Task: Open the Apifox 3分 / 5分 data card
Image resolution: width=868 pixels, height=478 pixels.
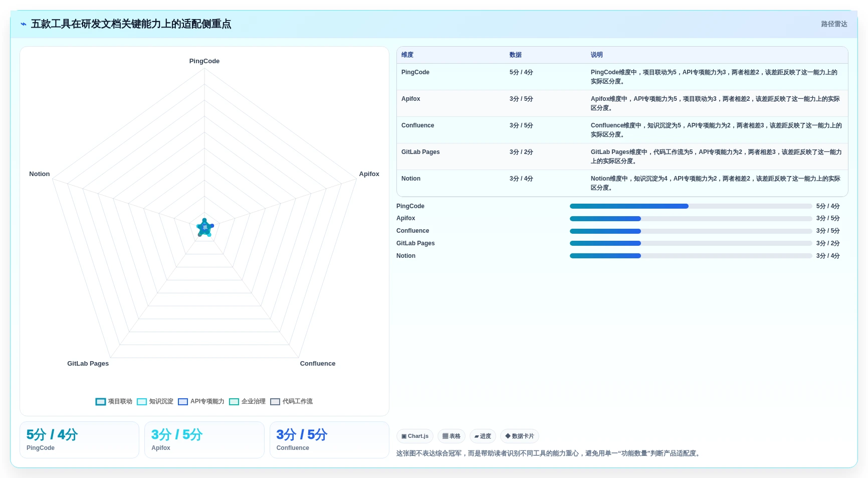Action: tap(204, 440)
